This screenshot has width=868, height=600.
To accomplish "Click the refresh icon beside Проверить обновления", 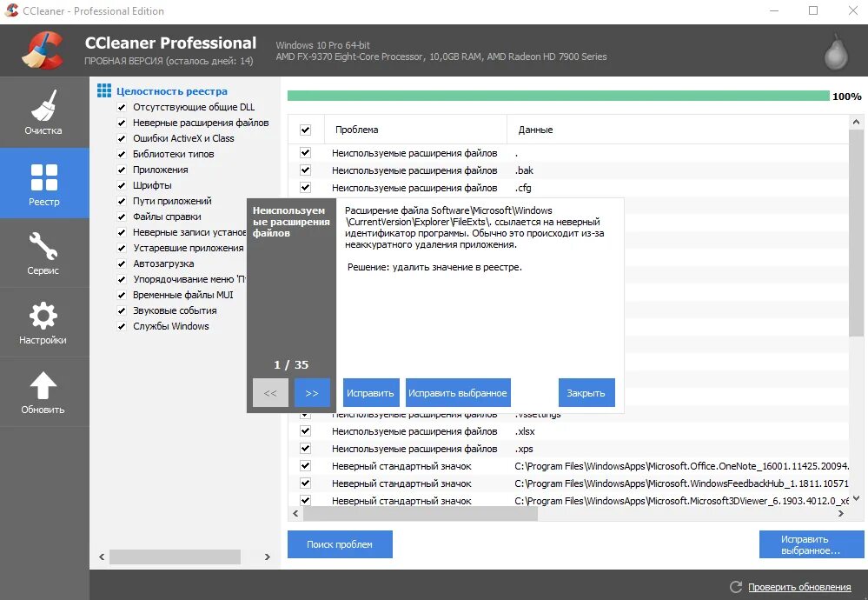I will [736, 587].
